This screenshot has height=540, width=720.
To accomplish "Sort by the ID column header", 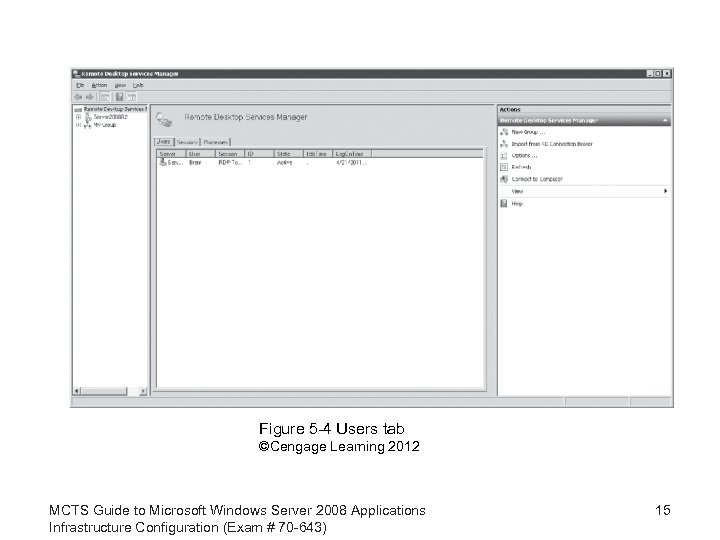I will pos(259,154).
